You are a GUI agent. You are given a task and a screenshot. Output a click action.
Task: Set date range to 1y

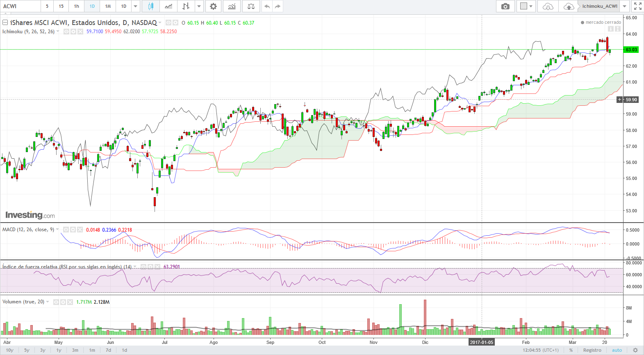coord(59,350)
